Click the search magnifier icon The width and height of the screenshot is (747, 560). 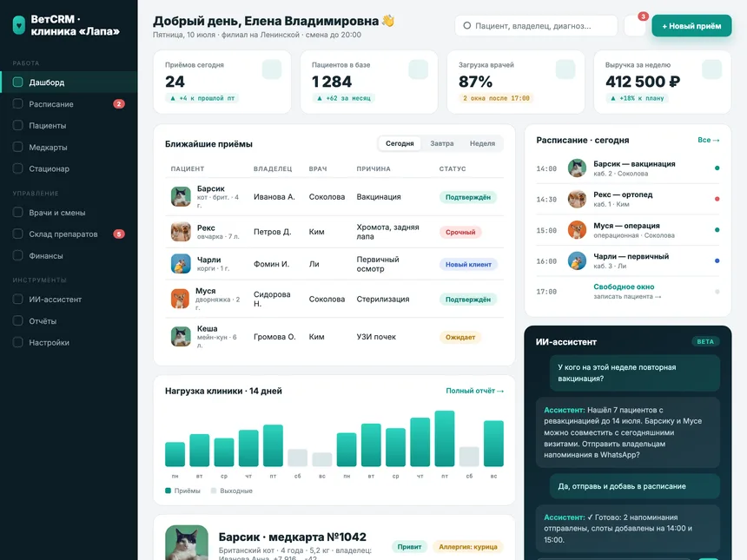point(467,26)
